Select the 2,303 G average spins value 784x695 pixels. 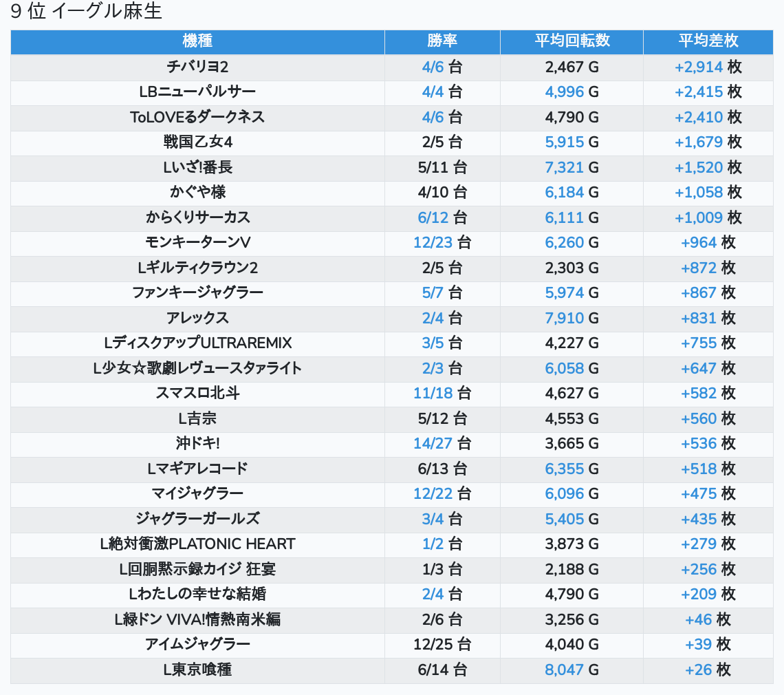(x=571, y=268)
